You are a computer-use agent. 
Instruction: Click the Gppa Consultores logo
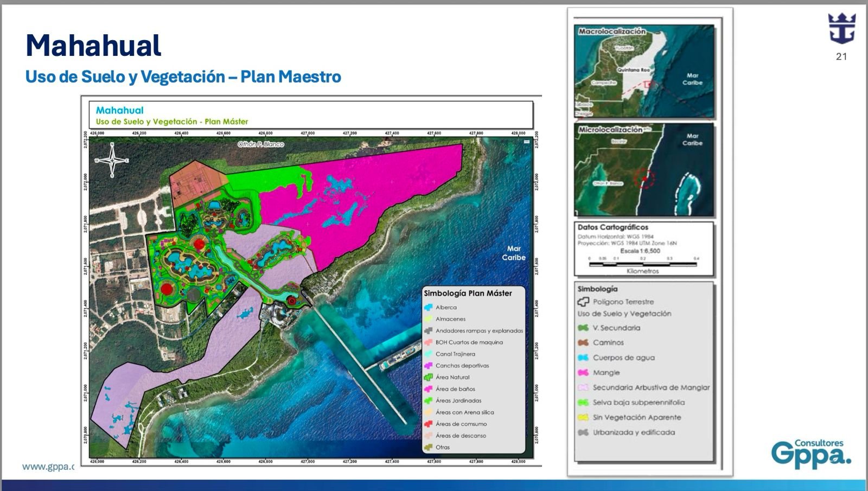pos(811,452)
